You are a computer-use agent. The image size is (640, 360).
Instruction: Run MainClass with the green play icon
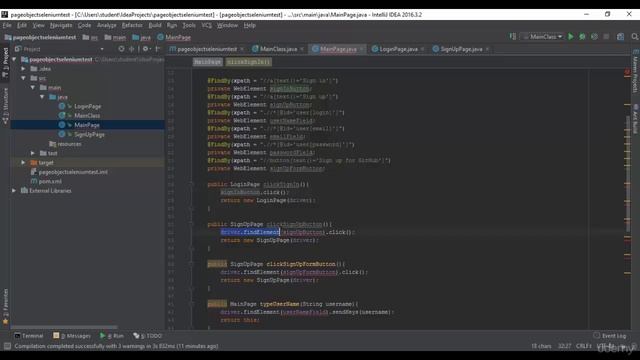click(x=571, y=37)
